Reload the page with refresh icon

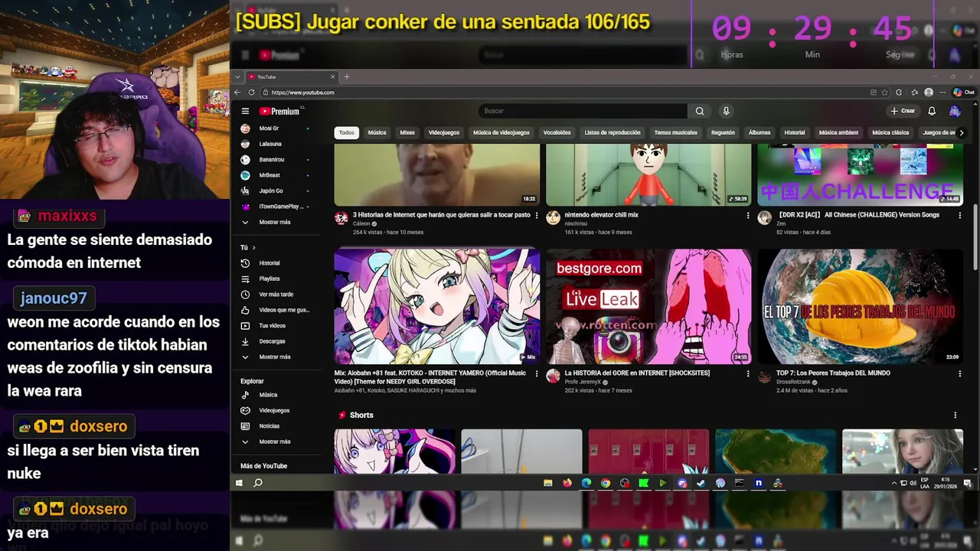(x=251, y=92)
